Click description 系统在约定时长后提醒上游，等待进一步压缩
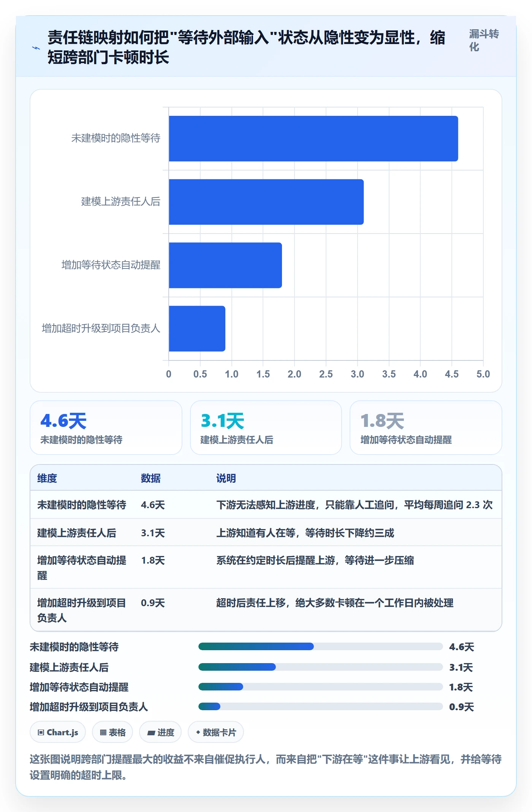The height and width of the screenshot is (812, 532). tap(315, 560)
